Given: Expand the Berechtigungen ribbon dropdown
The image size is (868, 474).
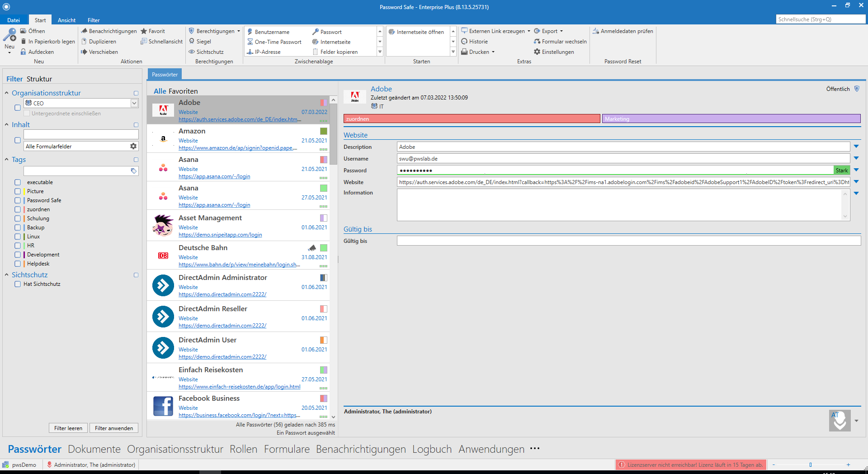Looking at the screenshot, I should [239, 31].
